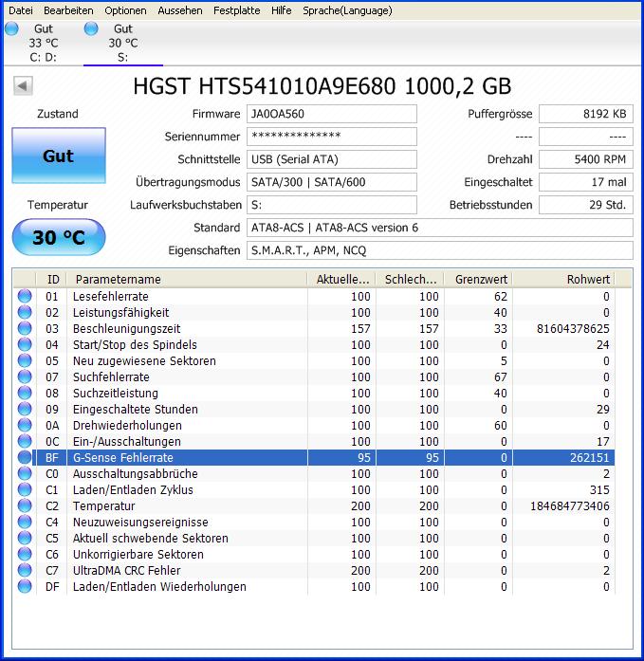The height and width of the screenshot is (661, 644).
Task: Sort by the ID column header
Action: coord(52,279)
